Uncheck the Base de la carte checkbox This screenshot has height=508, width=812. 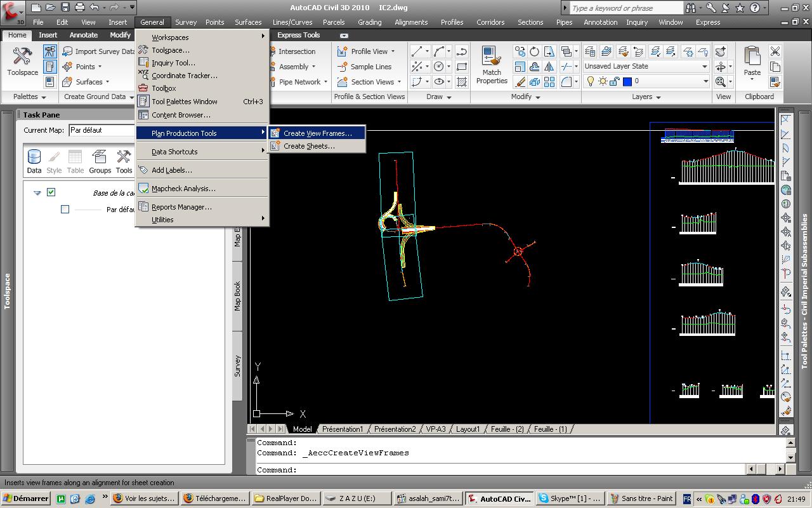(x=51, y=192)
